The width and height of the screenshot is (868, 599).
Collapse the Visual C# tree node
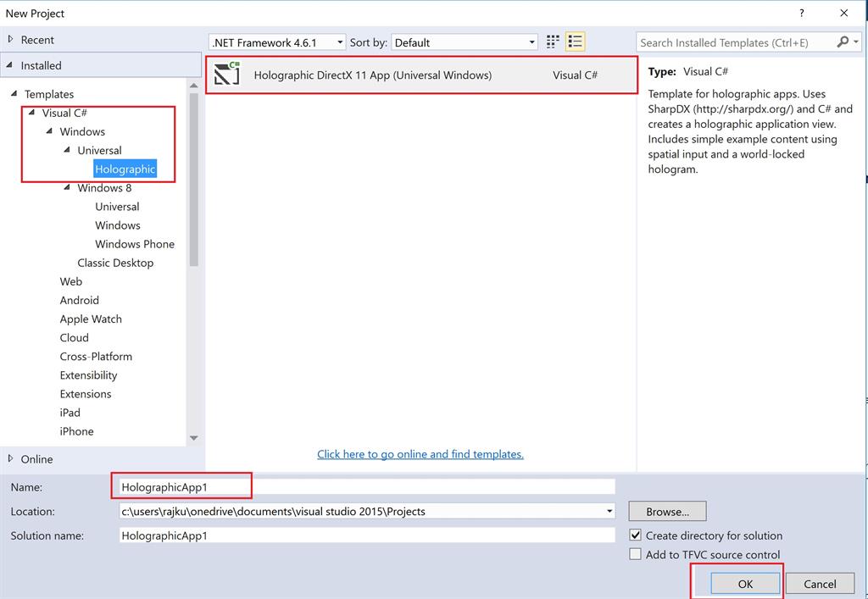32,113
